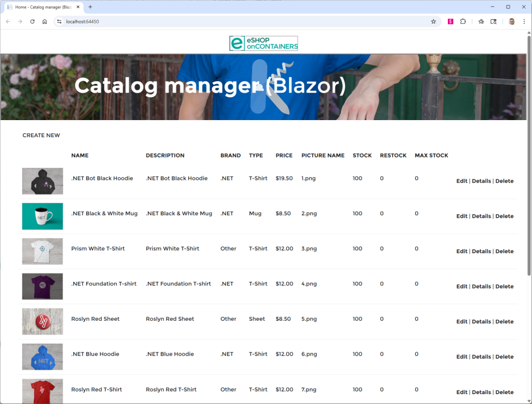
Task: Click the CREATE NEW link
Action: click(x=41, y=135)
